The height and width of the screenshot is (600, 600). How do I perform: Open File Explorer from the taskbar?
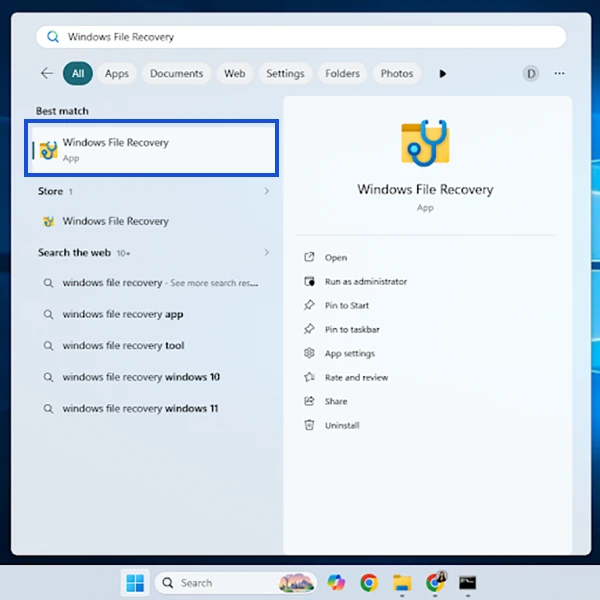pyautogui.click(x=402, y=583)
